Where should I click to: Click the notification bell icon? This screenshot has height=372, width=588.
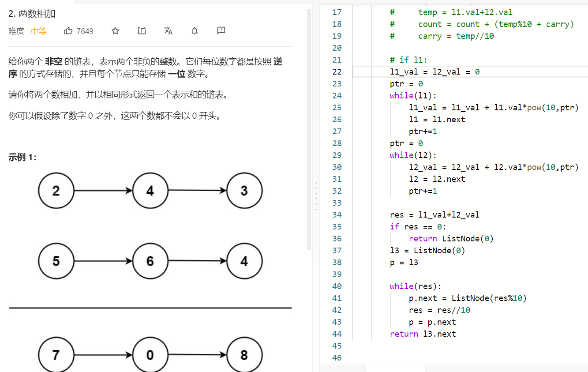point(195,31)
